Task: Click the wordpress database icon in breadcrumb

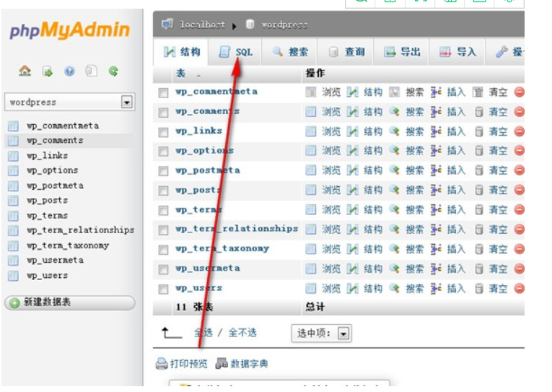Action: [250, 25]
